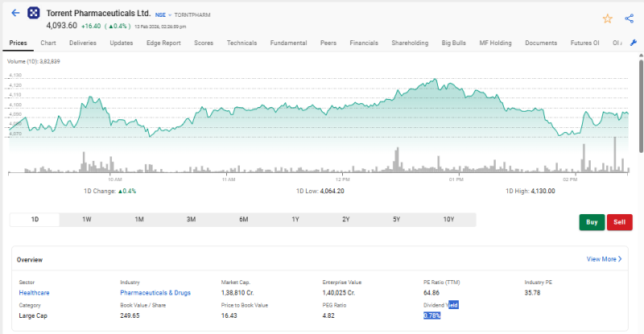Select the 1M chart range
This screenshot has width=644, height=334.
(139, 220)
